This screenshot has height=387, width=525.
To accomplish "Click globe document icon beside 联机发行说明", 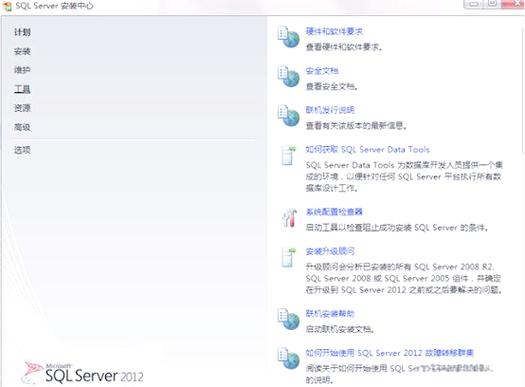I will (288, 115).
